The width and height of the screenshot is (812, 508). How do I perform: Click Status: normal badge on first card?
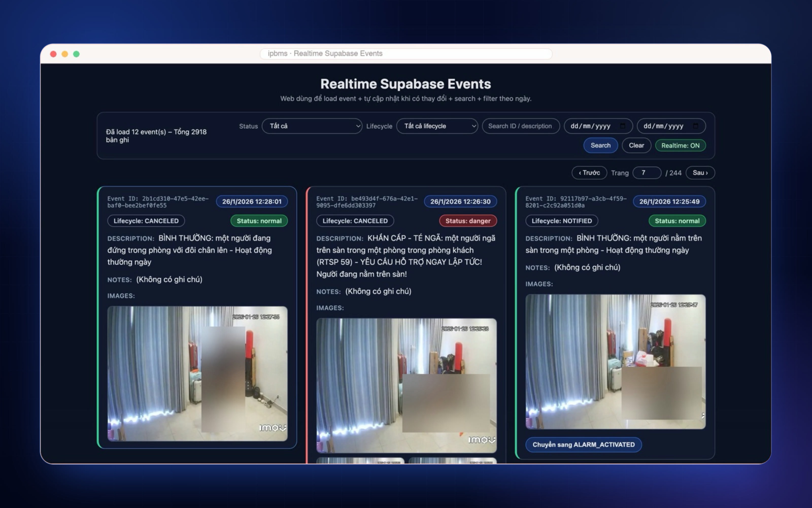[x=259, y=221]
